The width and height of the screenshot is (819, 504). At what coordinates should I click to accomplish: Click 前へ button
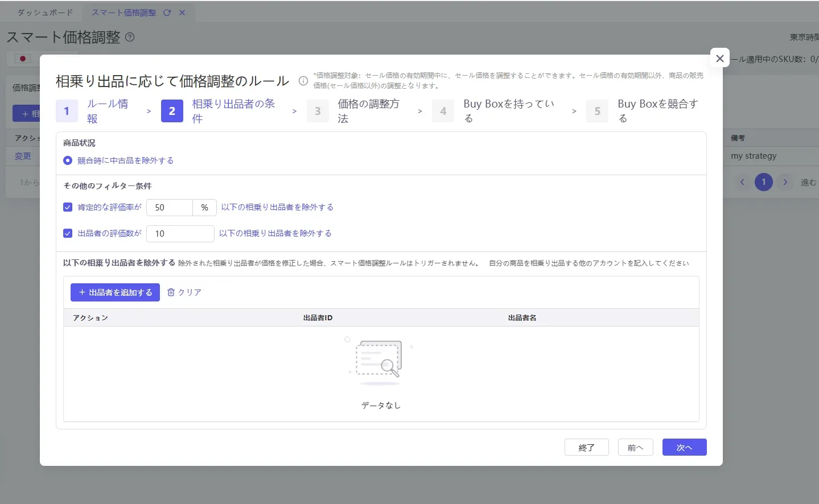[x=636, y=448]
